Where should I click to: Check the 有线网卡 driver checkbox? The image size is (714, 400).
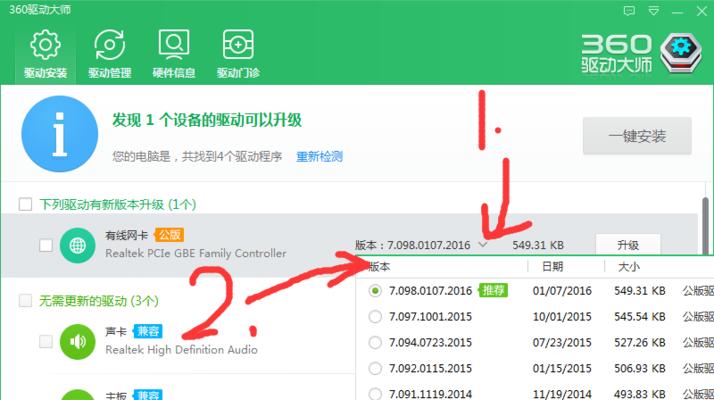pos(46,246)
